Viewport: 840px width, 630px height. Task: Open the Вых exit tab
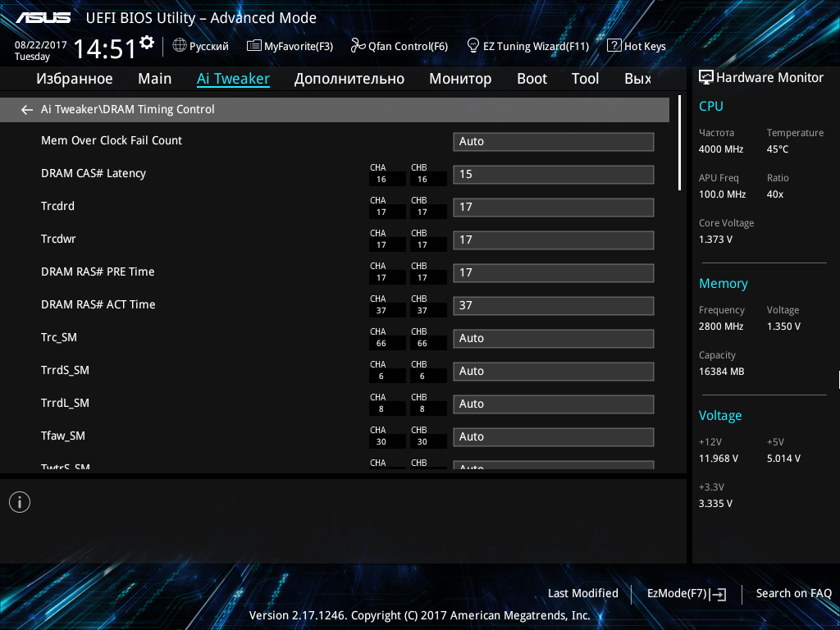[x=638, y=79]
